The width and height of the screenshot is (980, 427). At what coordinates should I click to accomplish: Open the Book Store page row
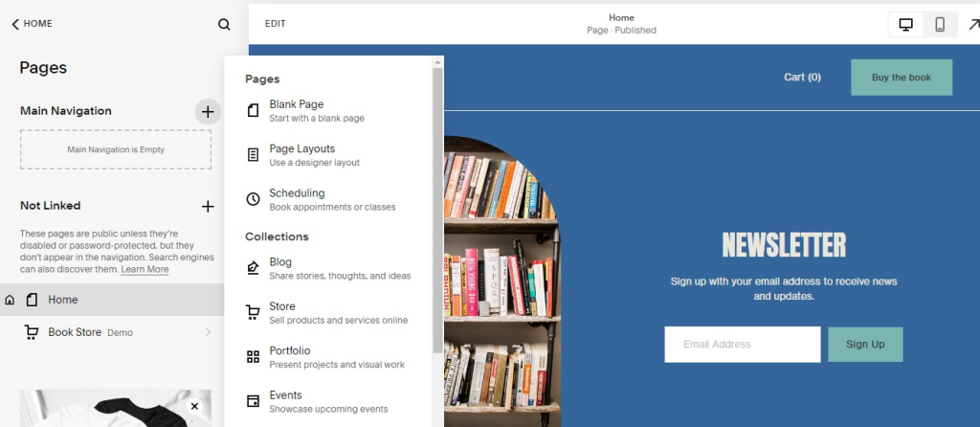coord(112,332)
